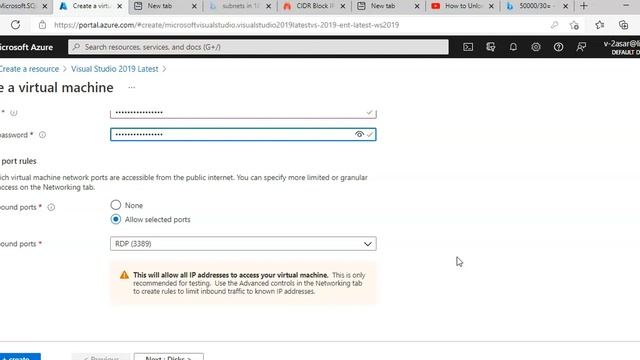Click the warning triangle icon
Image resolution: width=640 pixels, height=360 pixels.
point(124,275)
